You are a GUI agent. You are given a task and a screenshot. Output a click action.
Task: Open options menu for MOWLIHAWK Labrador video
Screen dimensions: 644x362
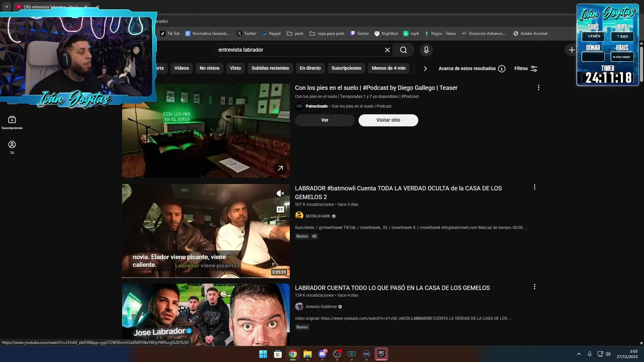(534, 187)
